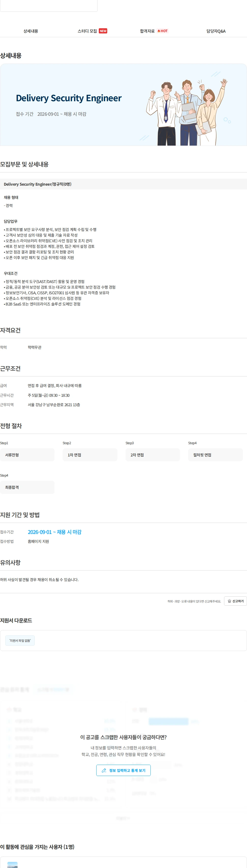Click the Delivery Security Engineer banner image

click(123, 105)
